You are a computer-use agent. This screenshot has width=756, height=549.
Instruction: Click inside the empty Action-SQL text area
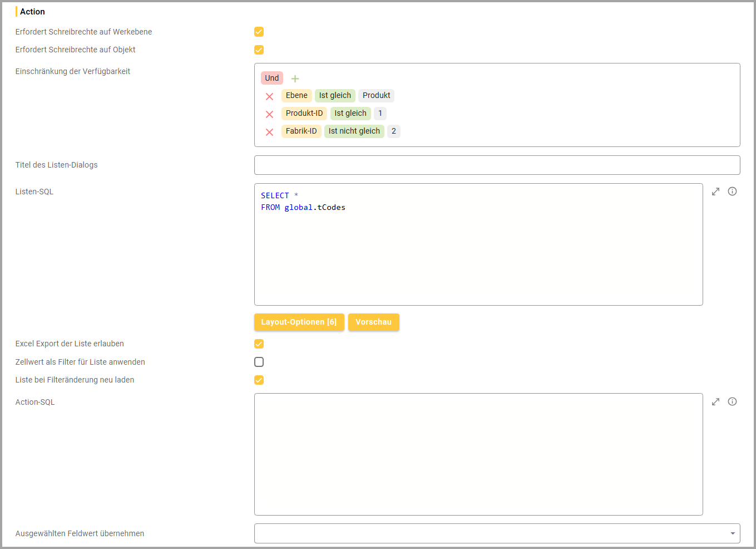click(478, 454)
